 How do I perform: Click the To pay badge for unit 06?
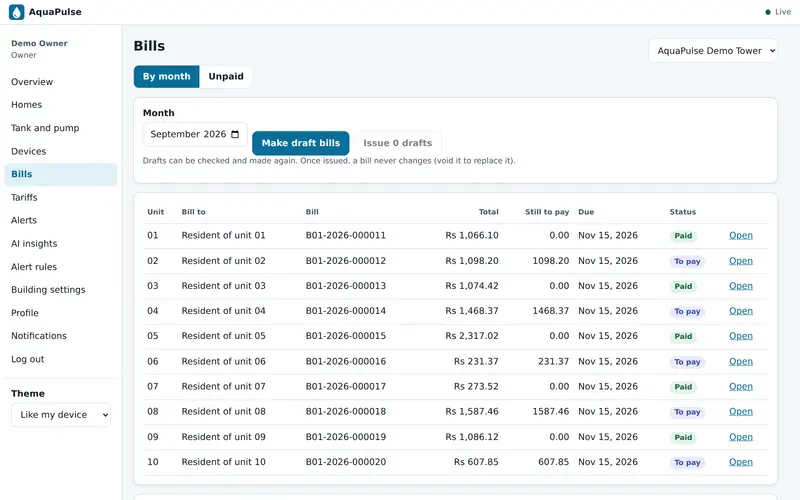point(687,362)
